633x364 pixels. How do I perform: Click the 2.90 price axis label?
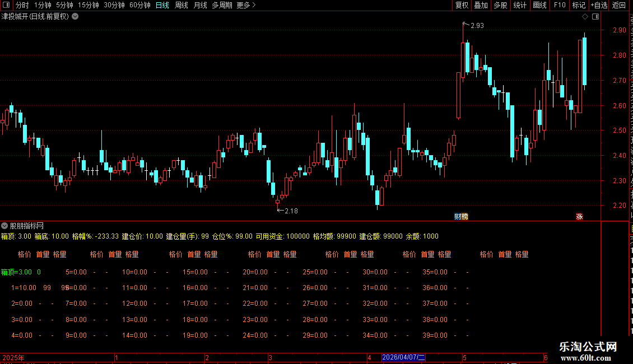click(x=619, y=30)
